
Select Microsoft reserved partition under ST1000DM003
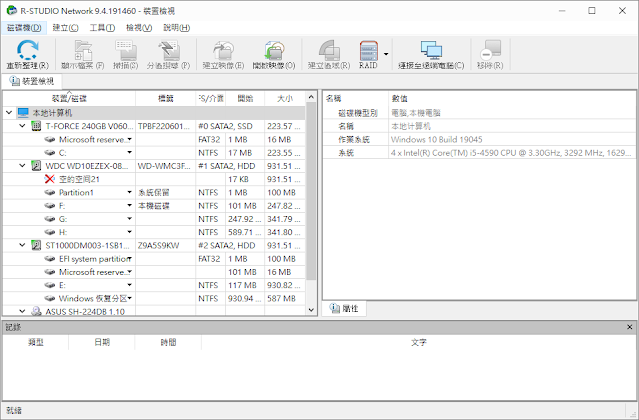click(154, 272)
